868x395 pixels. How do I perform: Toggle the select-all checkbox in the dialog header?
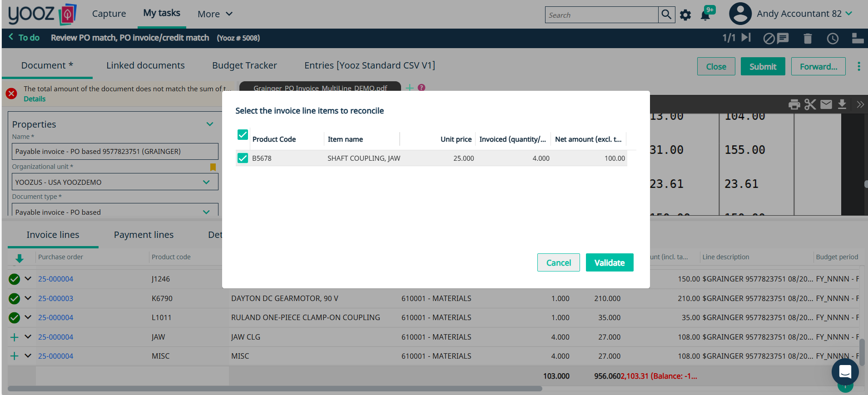243,135
